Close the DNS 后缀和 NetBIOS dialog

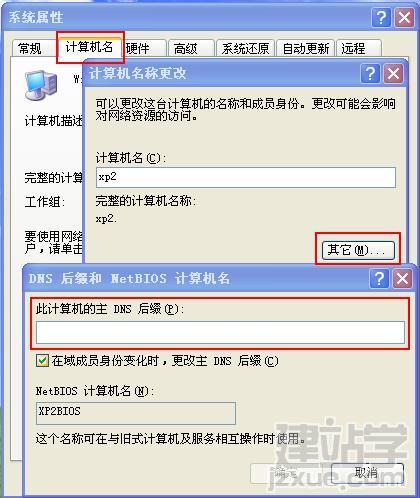[403, 278]
